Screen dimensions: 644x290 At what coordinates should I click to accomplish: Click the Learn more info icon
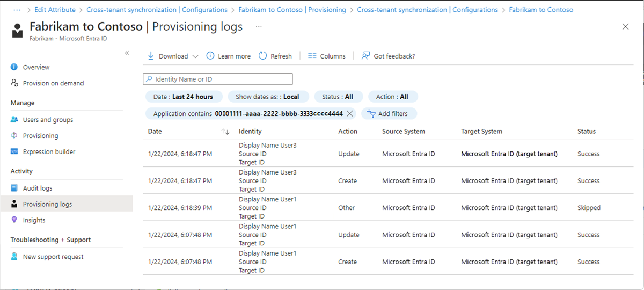tap(210, 56)
